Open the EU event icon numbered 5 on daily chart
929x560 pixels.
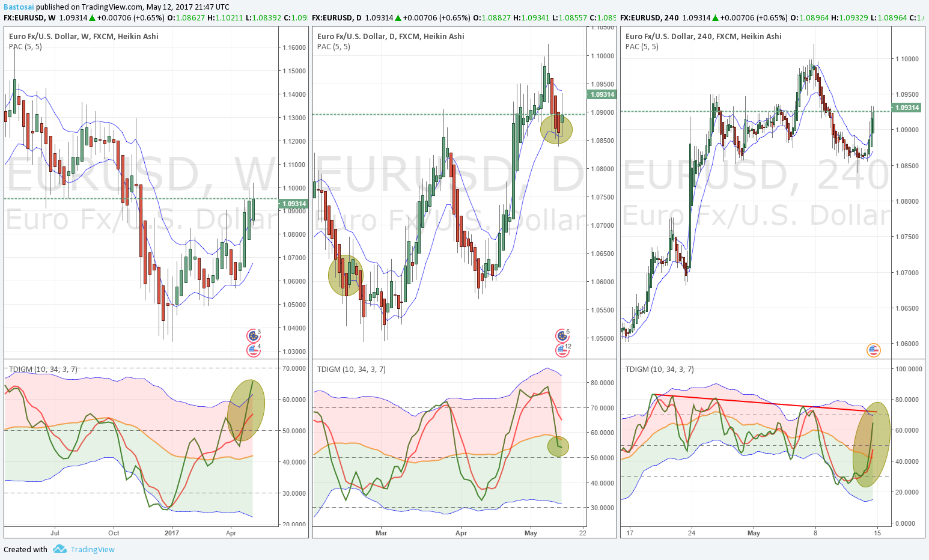tap(562, 336)
